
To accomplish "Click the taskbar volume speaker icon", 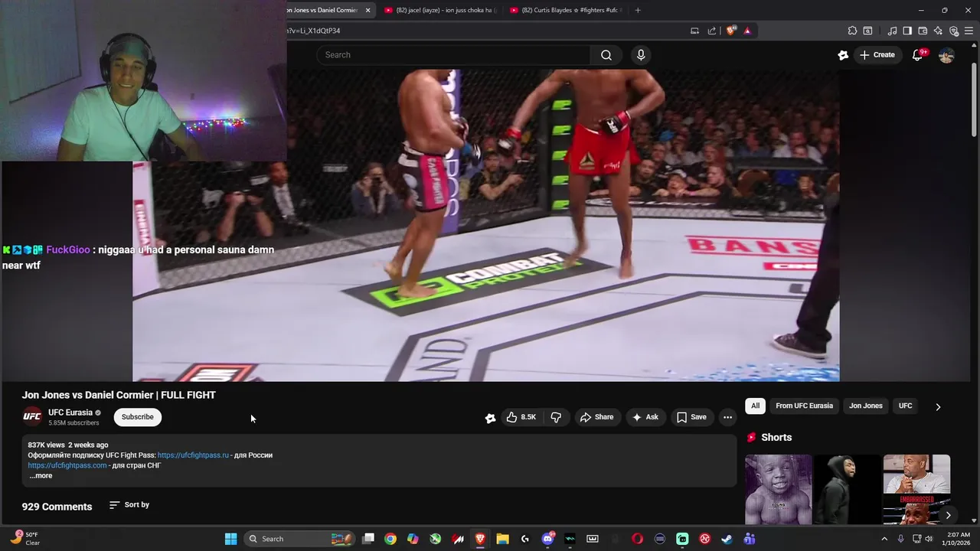I will point(929,539).
